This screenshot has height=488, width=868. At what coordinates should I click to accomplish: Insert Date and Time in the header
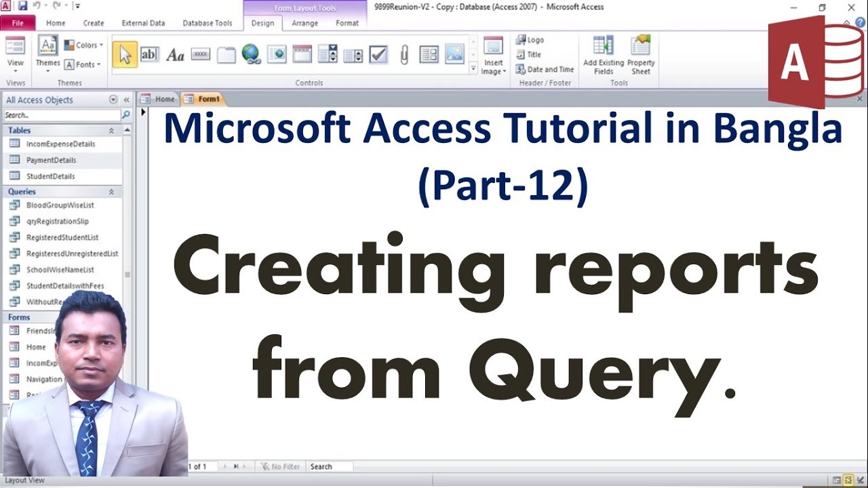(x=545, y=69)
